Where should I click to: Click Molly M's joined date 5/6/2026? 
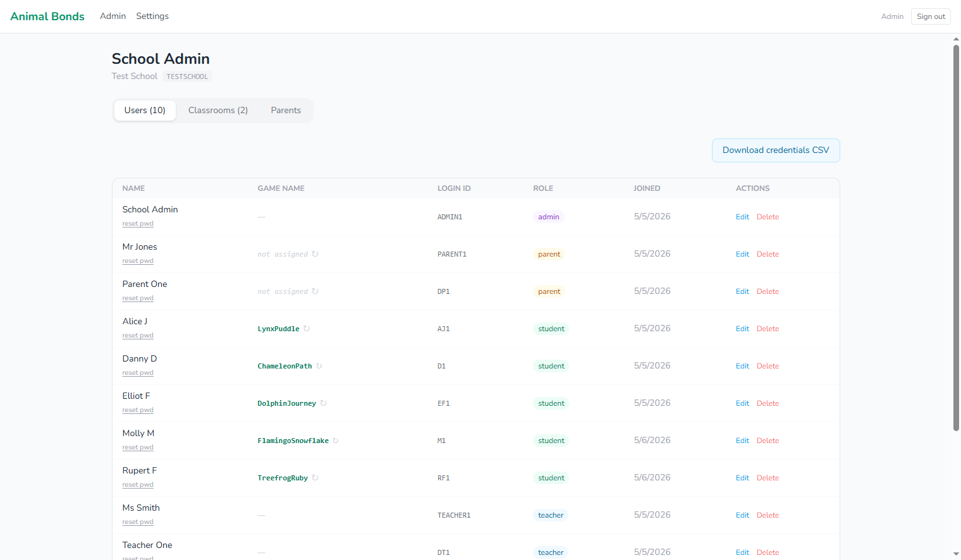point(652,441)
